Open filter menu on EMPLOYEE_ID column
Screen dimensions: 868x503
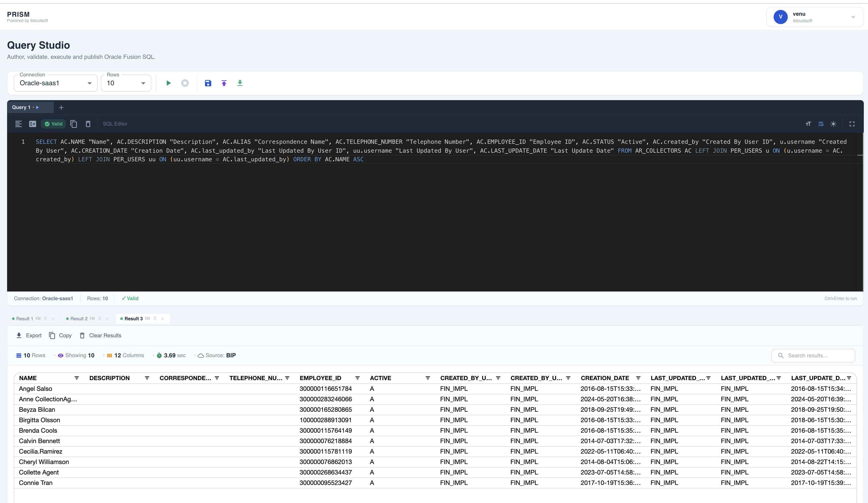(358, 378)
